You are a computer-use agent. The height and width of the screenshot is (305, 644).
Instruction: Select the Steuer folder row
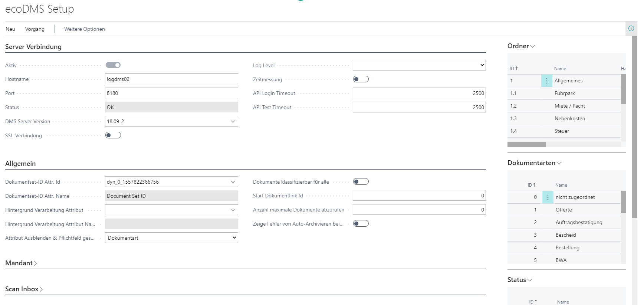564,131
